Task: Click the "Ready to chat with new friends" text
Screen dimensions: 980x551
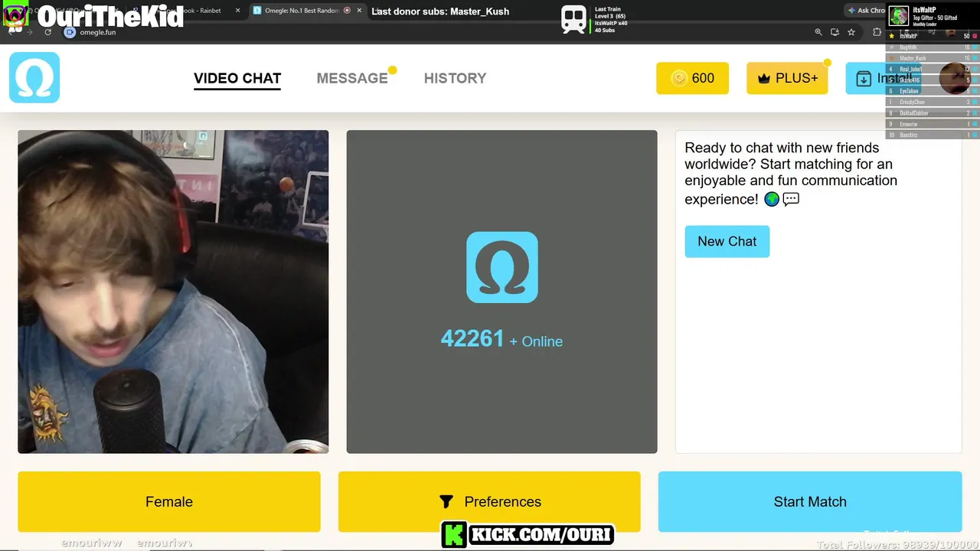Action: (x=791, y=174)
